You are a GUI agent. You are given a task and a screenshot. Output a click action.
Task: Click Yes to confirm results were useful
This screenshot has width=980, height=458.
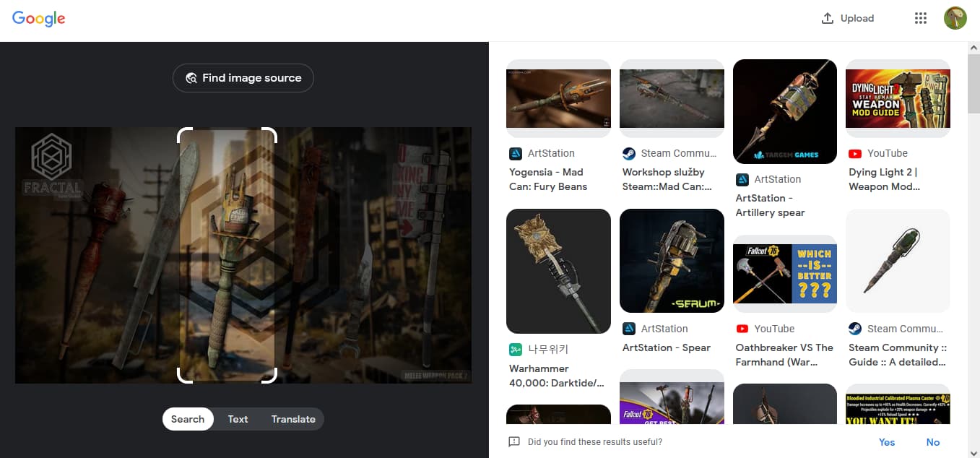[887, 441]
